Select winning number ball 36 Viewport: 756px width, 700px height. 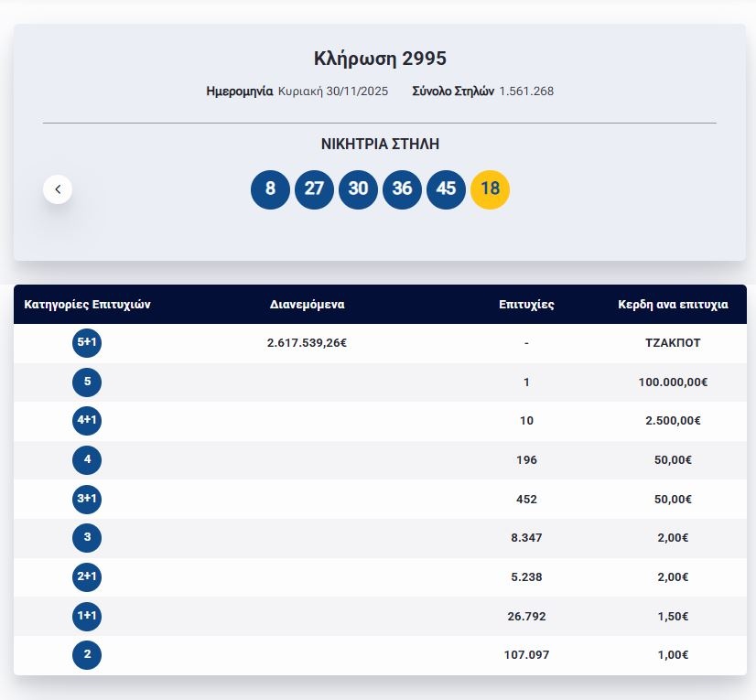pos(402,189)
